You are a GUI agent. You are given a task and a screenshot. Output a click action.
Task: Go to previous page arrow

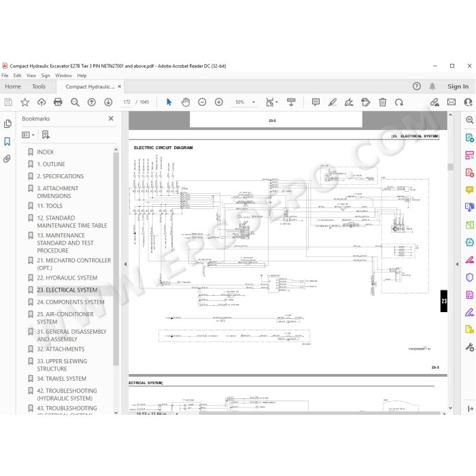point(92,102)
